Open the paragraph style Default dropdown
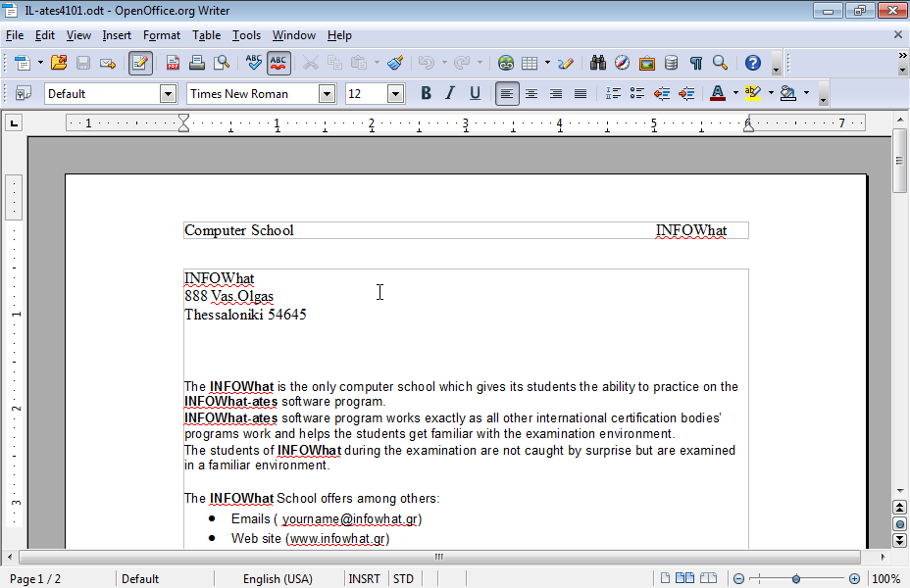This screenshot has width=910, height=588. click(168, 93)
